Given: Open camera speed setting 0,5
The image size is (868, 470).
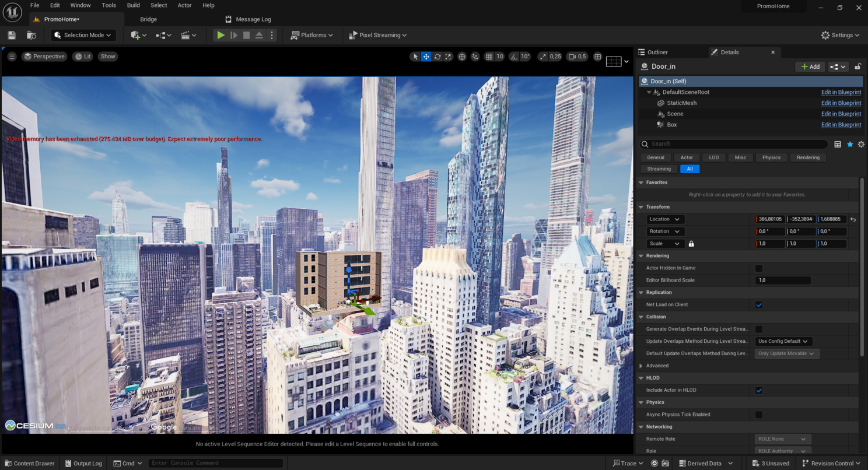Looking at the screenshot, I should pos(577,57).
